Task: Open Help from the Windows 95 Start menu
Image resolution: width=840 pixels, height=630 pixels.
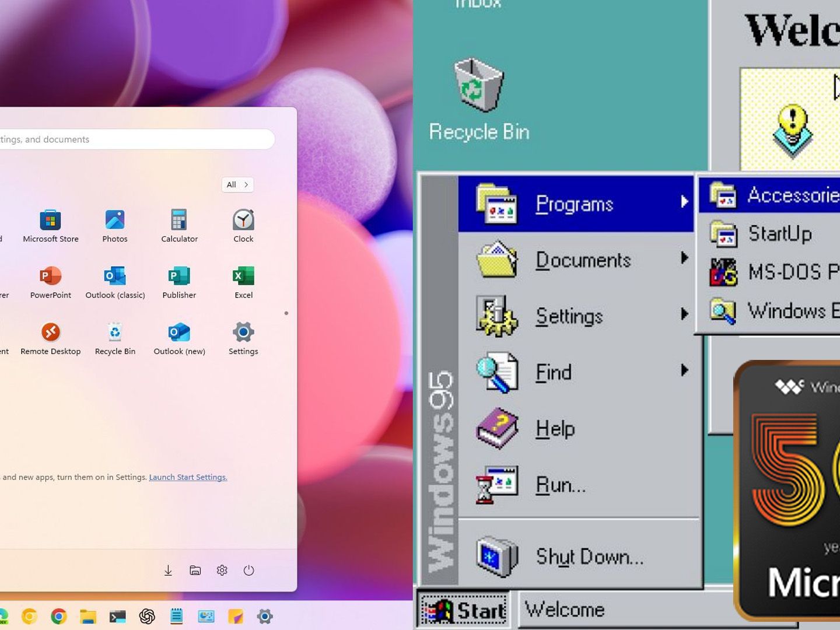Action: click(x=576, y=428)
